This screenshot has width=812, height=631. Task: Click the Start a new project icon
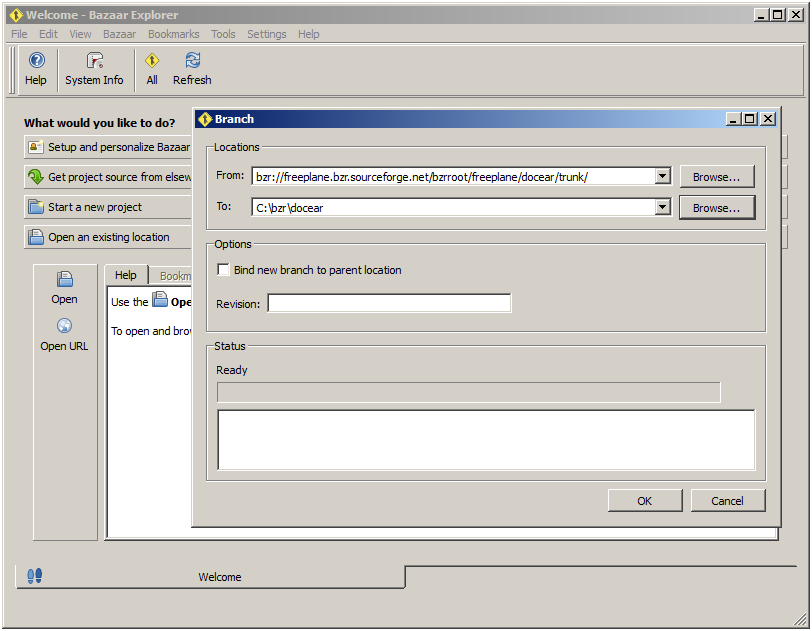[x=36, y=207]
